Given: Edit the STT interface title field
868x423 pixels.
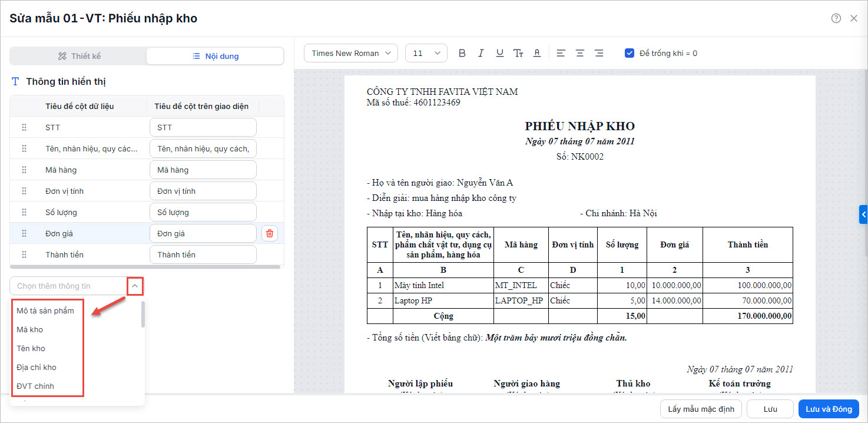Looking at the screenshot, I should pyautogui.click(x=203, y=127).
